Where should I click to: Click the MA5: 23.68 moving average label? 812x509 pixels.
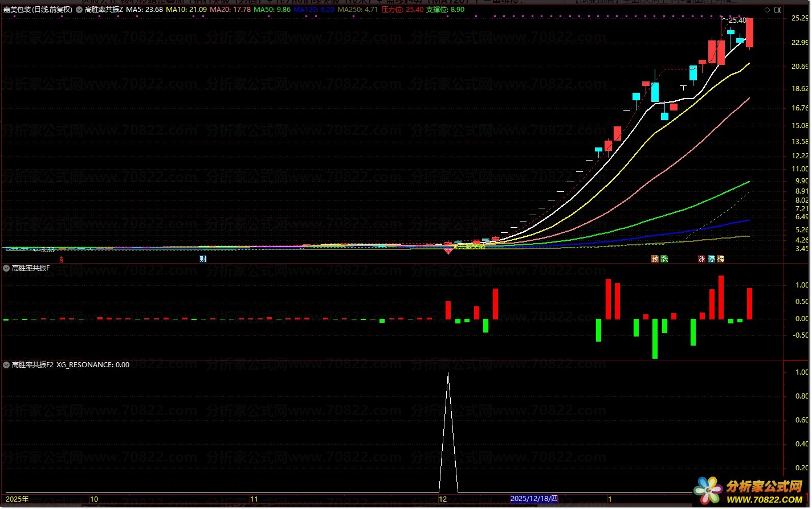pyautogui.click(x=144, y=10)
